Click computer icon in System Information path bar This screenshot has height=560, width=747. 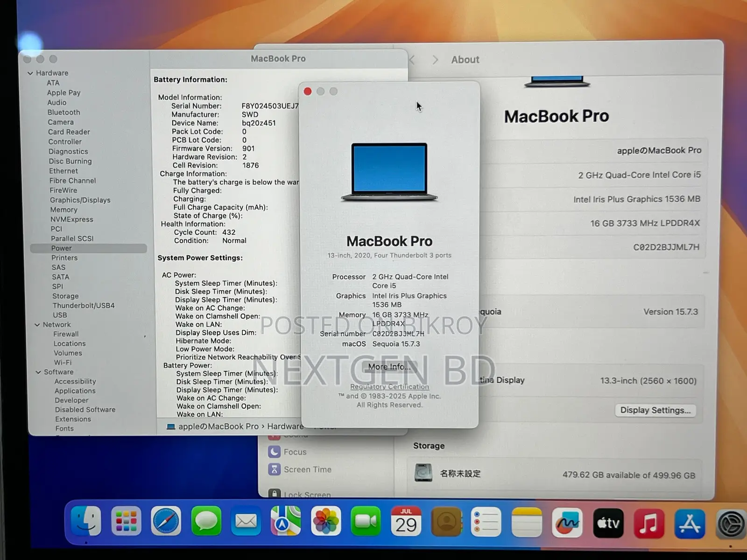point(171,427)
